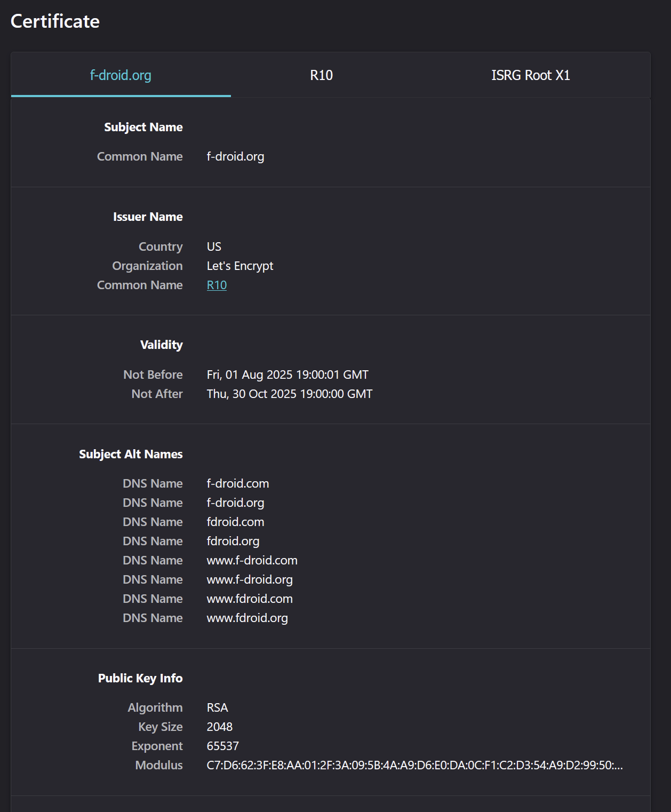The height and width of the screenshot is (812, 671).
Task: Open the R10 certificate tab
Action: tap(321, 75)
